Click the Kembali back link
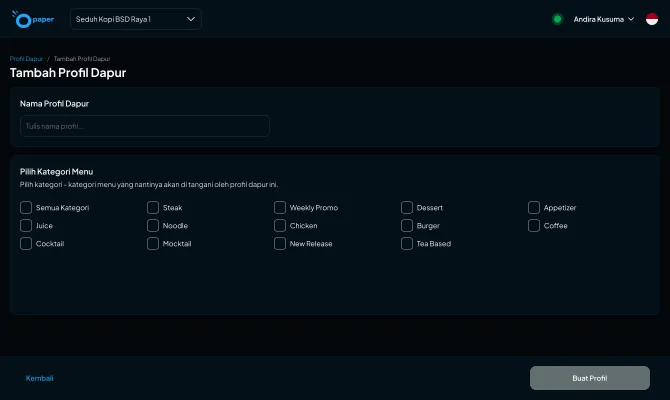Viewport: 670px width, 400px height. [39, 378]
